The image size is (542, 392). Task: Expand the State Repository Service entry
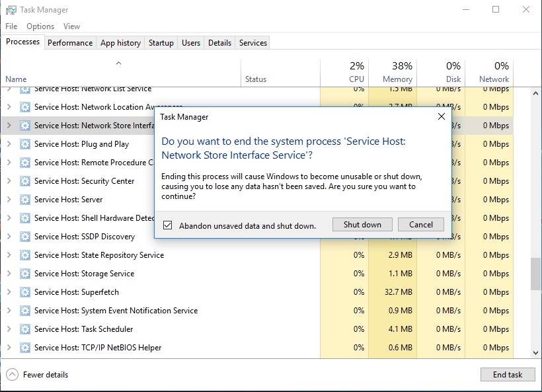coord(9,255)
